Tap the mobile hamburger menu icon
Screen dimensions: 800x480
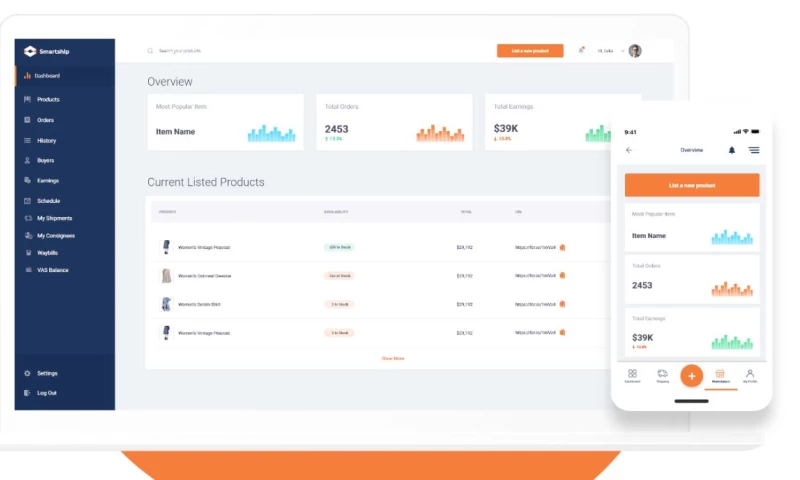click(754, 150)
